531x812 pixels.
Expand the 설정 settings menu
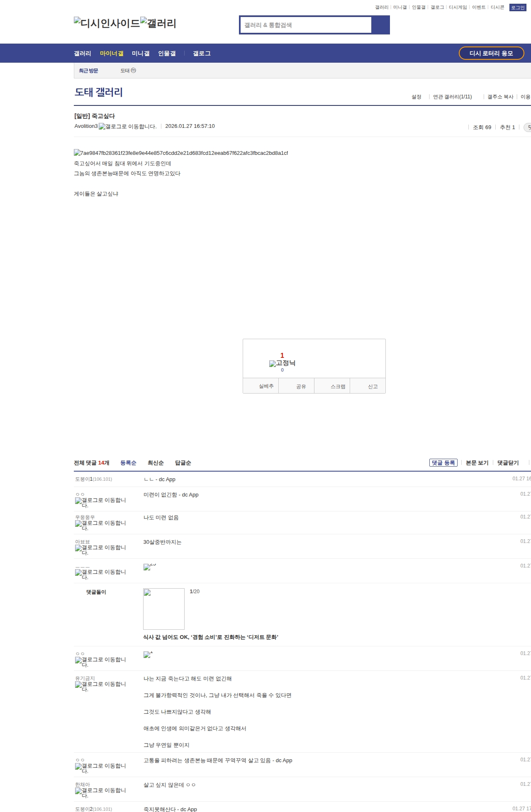tap(417, 97)
